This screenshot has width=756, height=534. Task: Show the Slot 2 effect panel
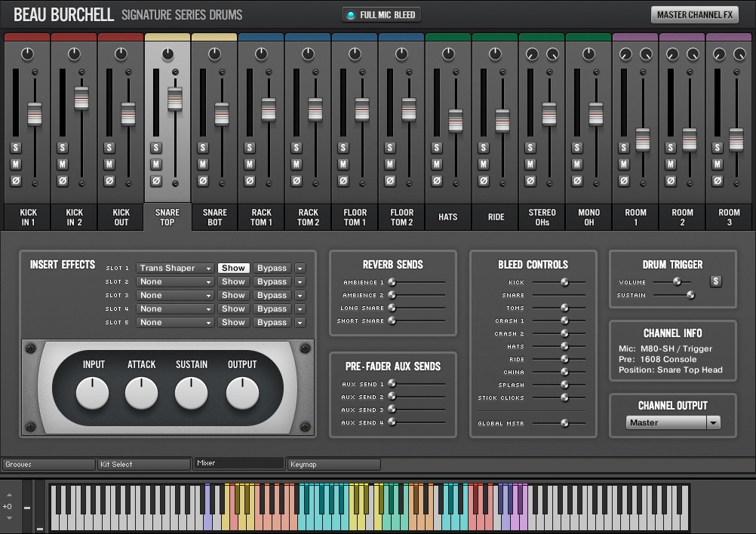[233, 281]
